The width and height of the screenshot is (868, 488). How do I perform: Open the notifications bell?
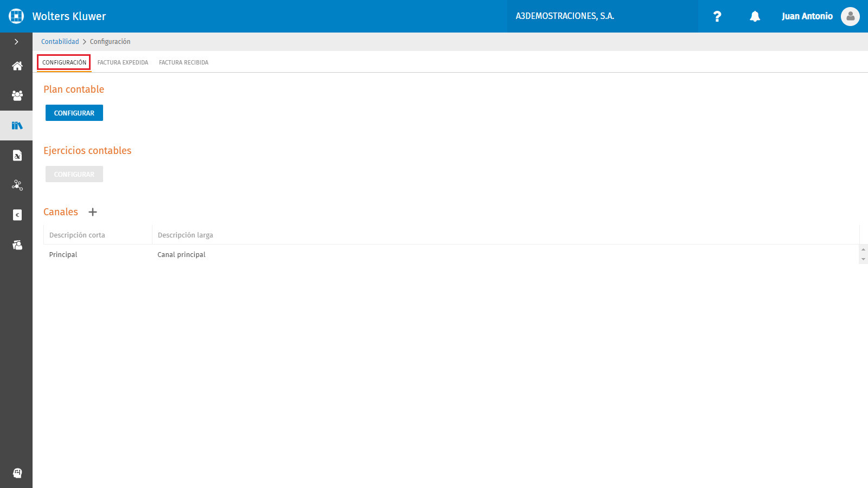coord(755,16)
